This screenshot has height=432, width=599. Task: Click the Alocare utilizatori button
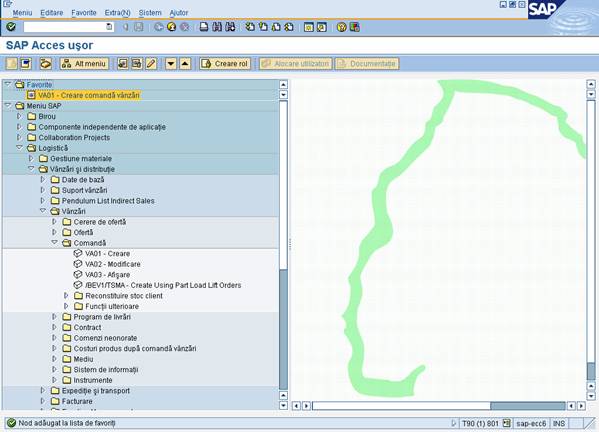(296, 63)
